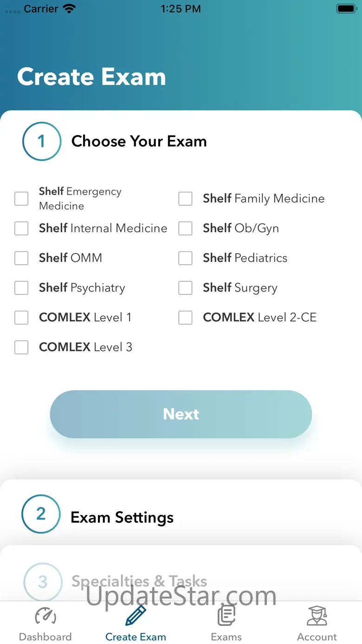Select the Shelf OMM checkbox
The image size is (362, 644).
point(21,258)
